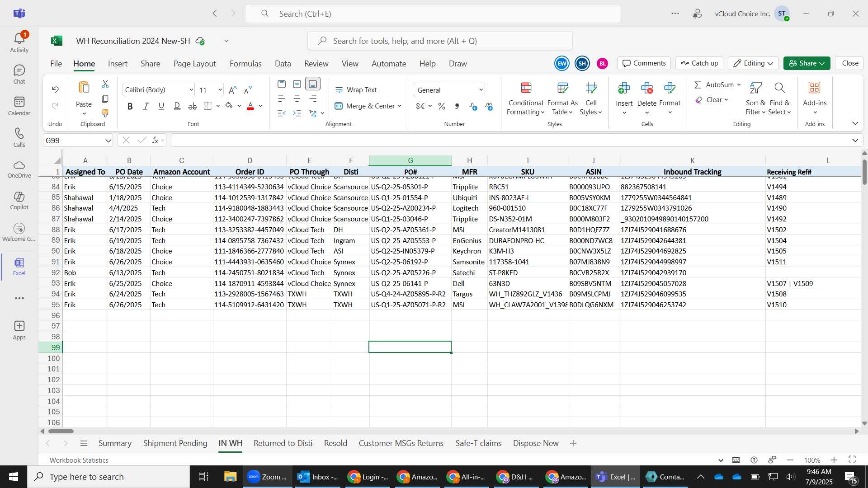Viewport: 868px width, 488px height.
Task: Click Decrease Decimal icon
Action: coord(489,106)
